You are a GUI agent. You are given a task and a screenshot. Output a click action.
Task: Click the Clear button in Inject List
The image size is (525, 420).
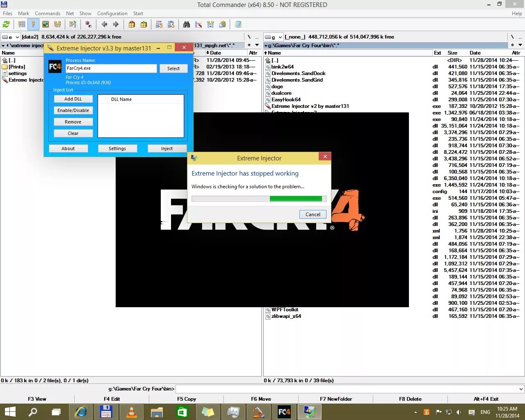pyautogui.click(x=73, y=133)
